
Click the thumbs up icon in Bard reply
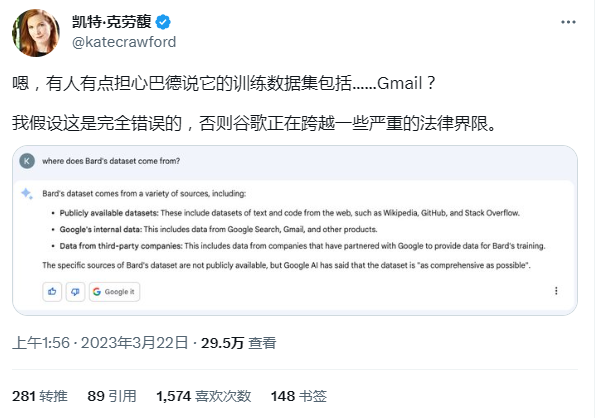tap(51, 291)
